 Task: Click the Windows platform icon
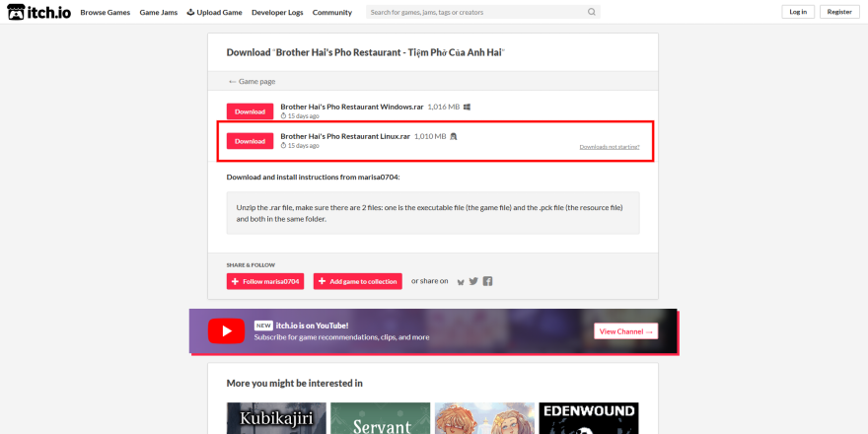[x=467, y=107]
